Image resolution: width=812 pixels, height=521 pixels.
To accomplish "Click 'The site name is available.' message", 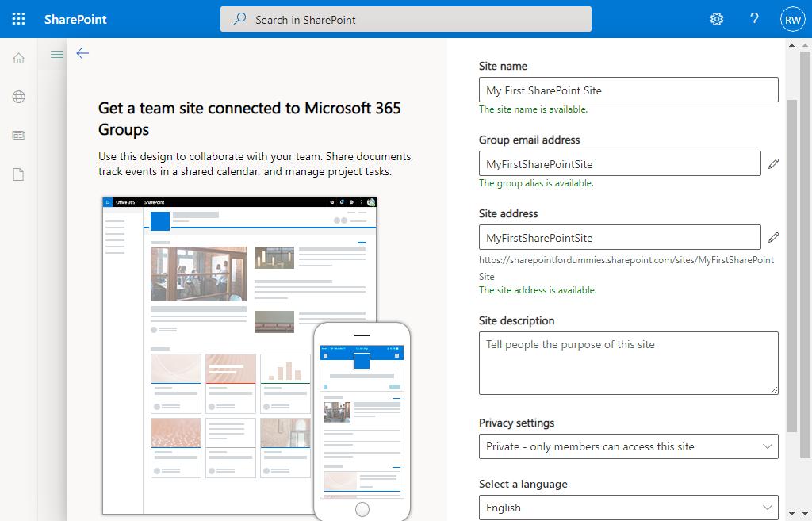I will 533,109.
